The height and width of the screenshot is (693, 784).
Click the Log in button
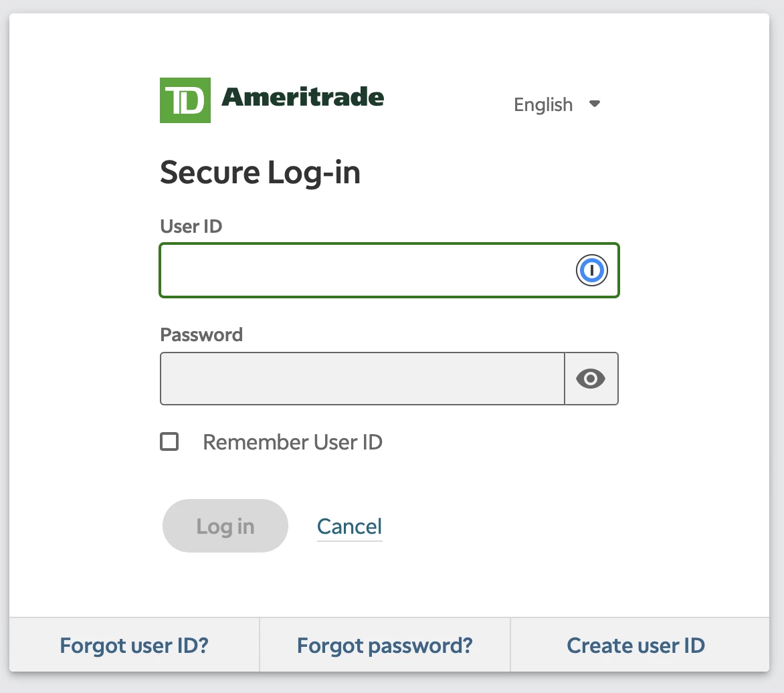click(x=225, y=526)
